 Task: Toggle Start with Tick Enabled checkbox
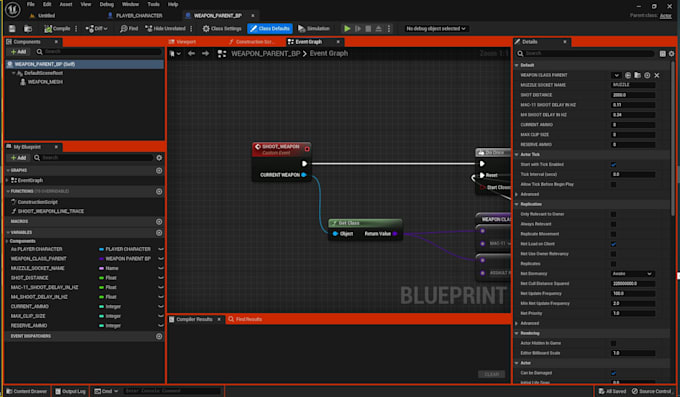(614, 165)
